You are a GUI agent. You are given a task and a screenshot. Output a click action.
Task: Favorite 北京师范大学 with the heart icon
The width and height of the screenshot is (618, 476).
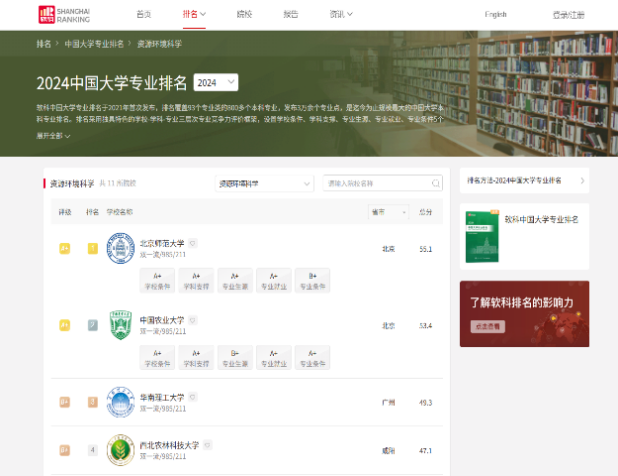pyautogui.click(x=193, y=242)
